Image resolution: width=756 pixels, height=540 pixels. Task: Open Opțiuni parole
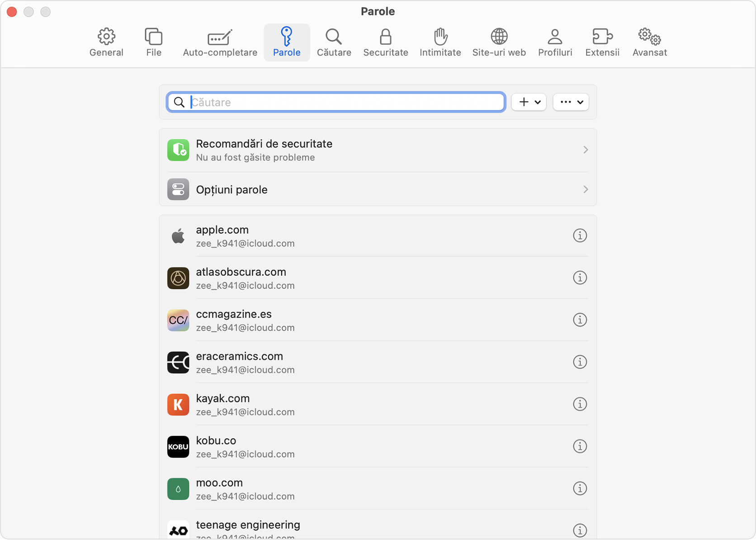click(378, 189)
